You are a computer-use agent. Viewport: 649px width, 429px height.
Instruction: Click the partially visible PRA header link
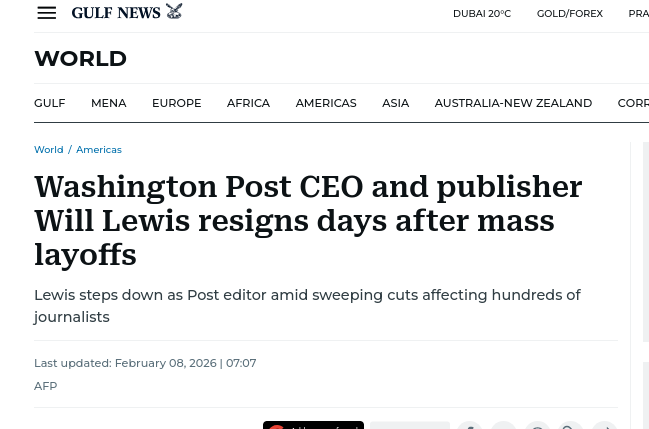point(638,14)
